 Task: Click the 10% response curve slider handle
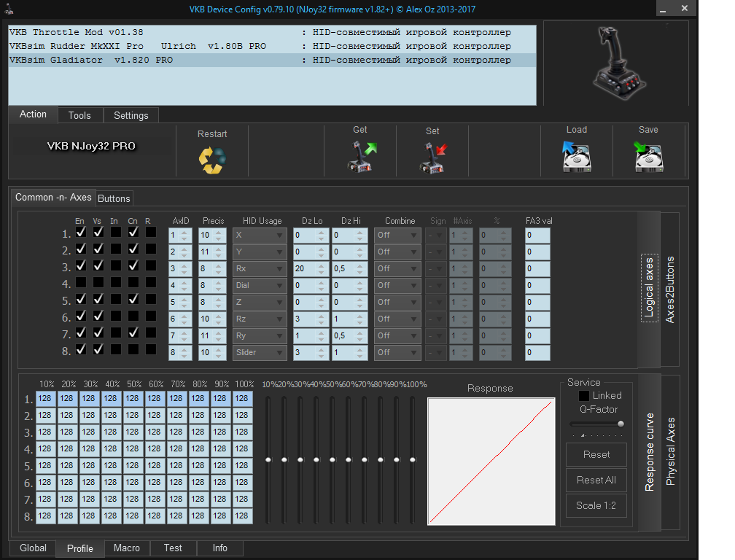[x=268, y=459]
